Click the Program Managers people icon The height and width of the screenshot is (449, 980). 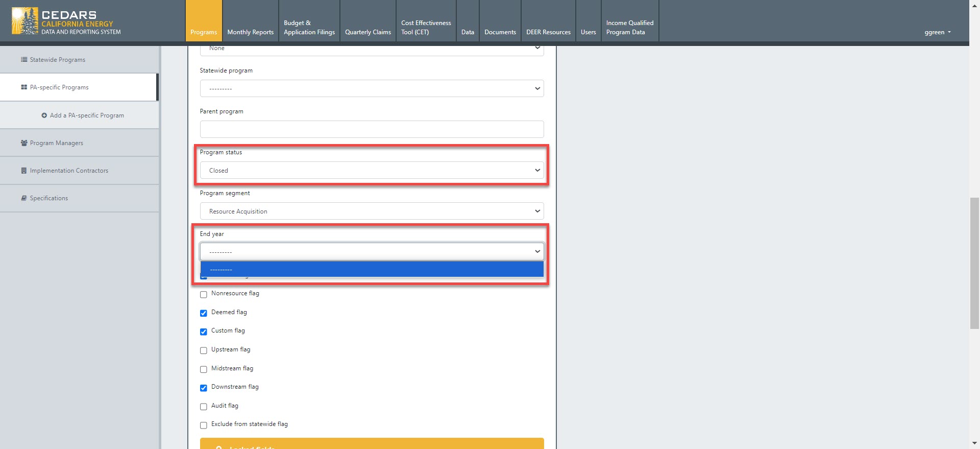(x=24, y=143)
